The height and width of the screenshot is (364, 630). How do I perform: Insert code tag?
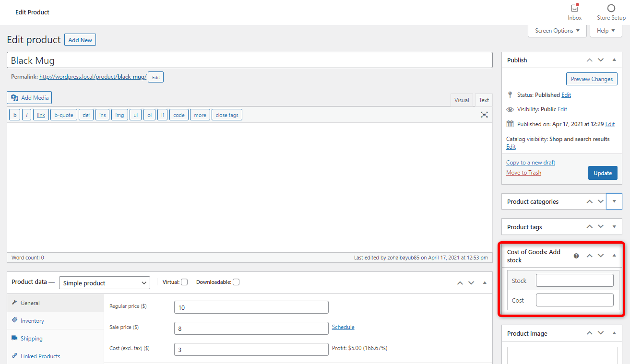tap(179, 115)
